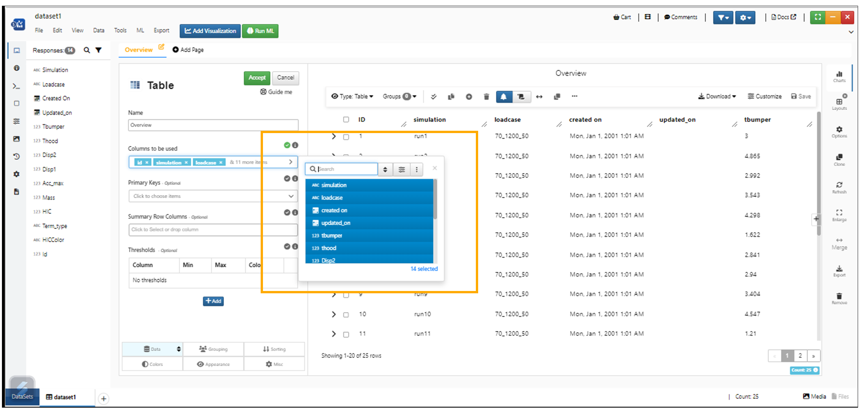This screenshot has width=868, height=408.
Task: Open the Cart icon
Action: click(x=622, y=17)
